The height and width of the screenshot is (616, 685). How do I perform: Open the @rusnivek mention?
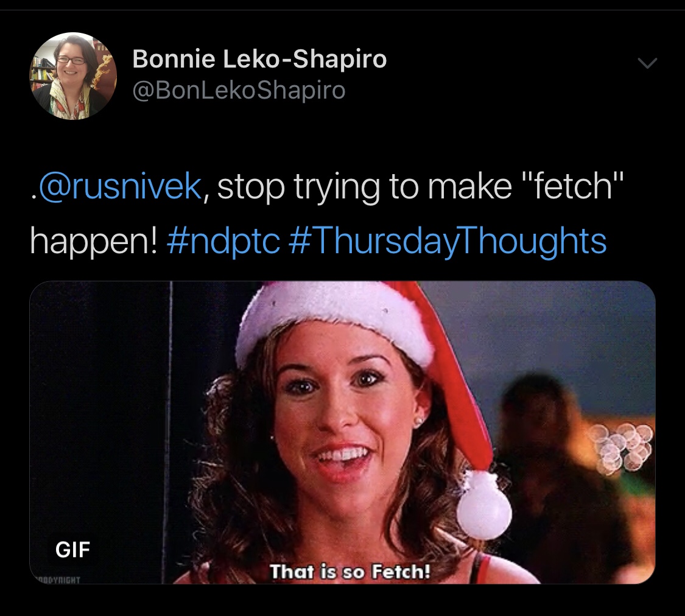(120, 186)
